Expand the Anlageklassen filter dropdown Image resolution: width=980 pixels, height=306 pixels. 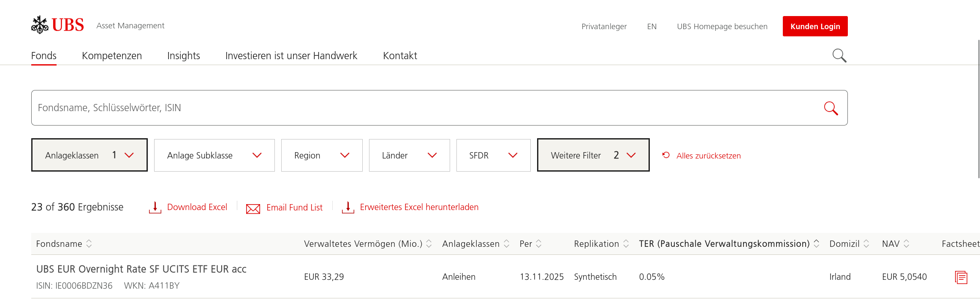(x=90, y=155)
